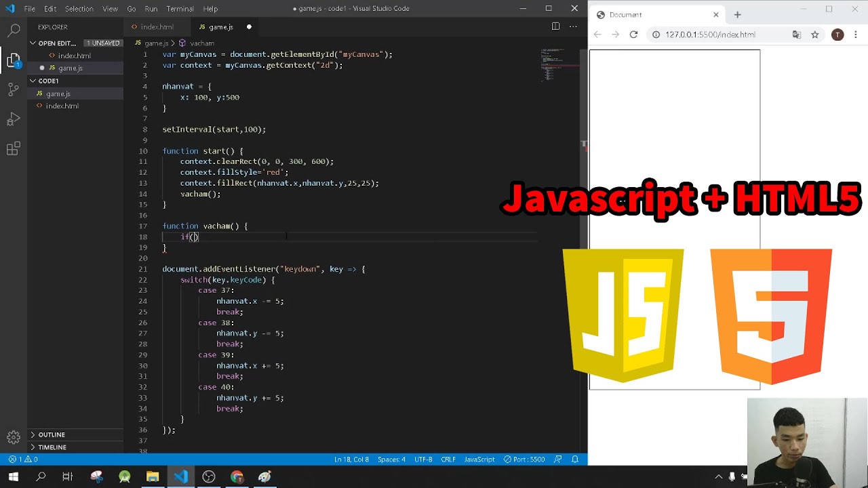Open the Chrome profile avatar T
The image size is (868, 488).
tap(837, 35)
